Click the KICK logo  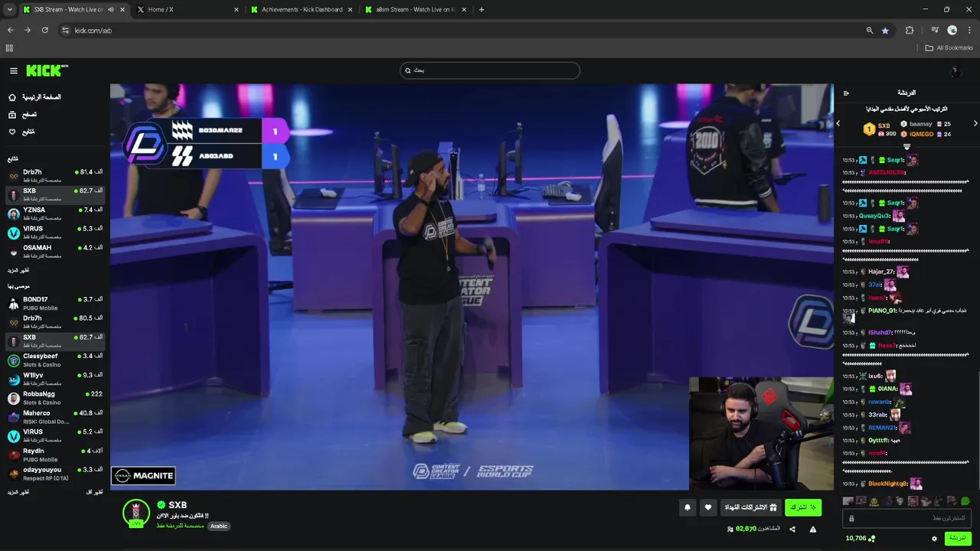point(47,70)
